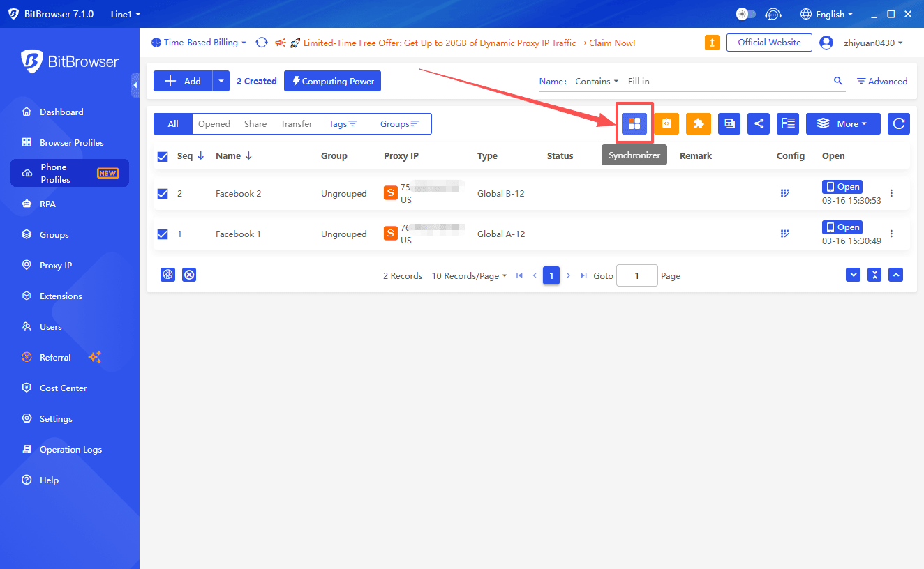Viewport: 924px width, 569px height.
Task: Go to Proxy IP in sidebar
Action: [x=56, y=265]
